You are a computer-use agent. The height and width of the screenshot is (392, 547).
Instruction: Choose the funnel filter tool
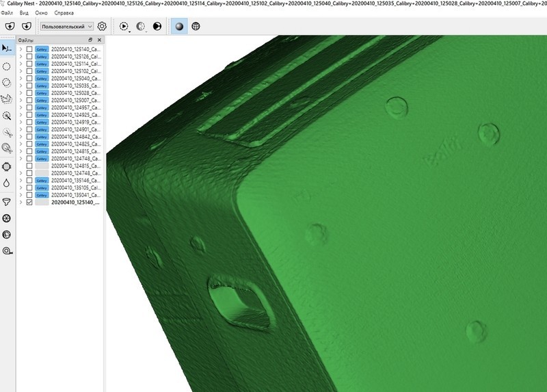[x=7, y=202]
